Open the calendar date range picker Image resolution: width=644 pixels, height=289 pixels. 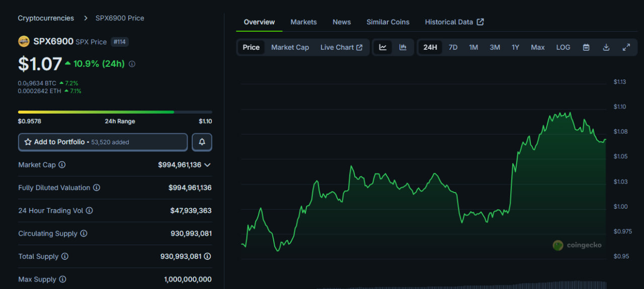pos(586,47)
